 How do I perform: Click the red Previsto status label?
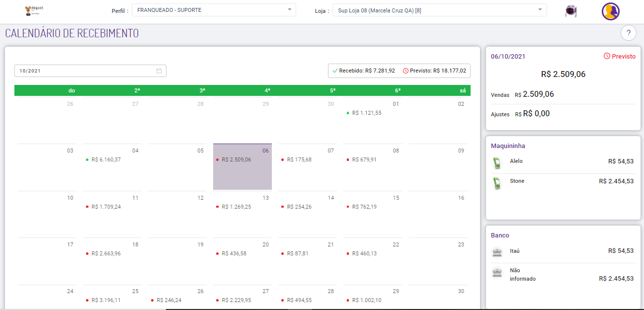[x=620, y=57]
